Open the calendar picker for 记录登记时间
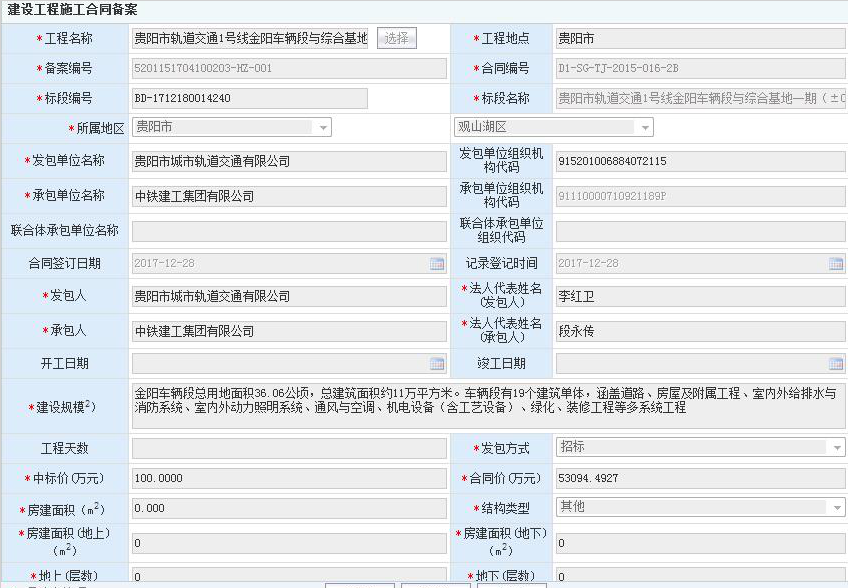 point(836,264)
